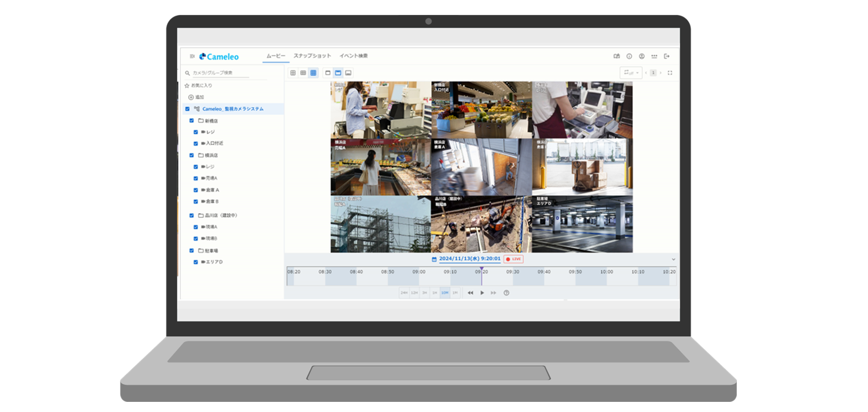Toggle the 入口付近 camera checkbox
Image resolution: width=868 pixels, height=412 pixels.
[x=196, y=143]
